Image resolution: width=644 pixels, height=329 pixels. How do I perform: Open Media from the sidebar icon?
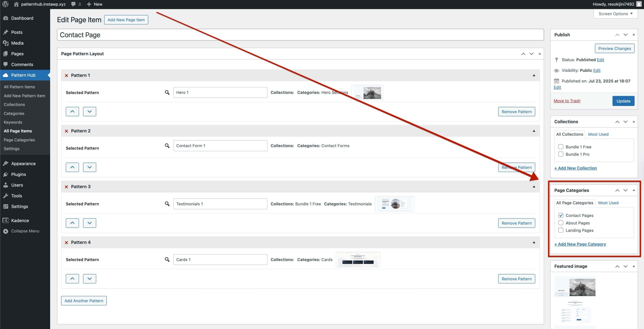(x=6, y=43)
